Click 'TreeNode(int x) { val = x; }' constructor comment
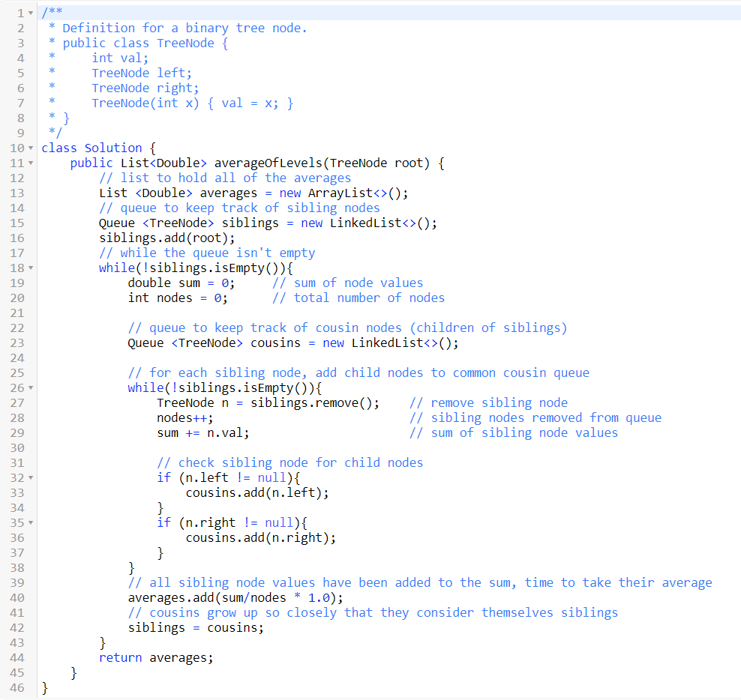 [192, 103]
